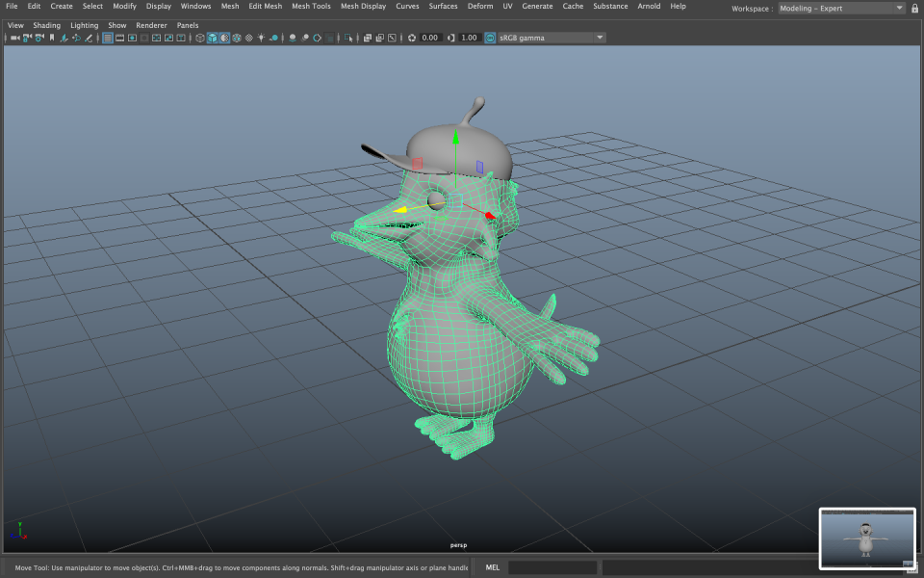This screenshot has height=578, width=924.
Task: Open the Edit menu
Action: click(x=35, y=6)
